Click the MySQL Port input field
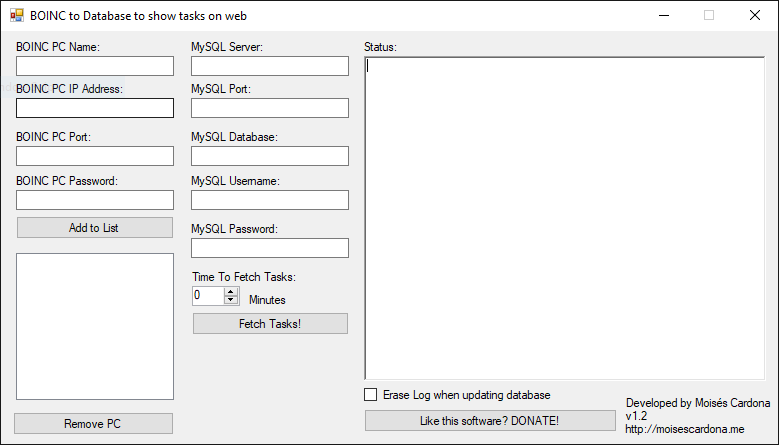Viewport: 779px width, 445px height. point(270,108)
